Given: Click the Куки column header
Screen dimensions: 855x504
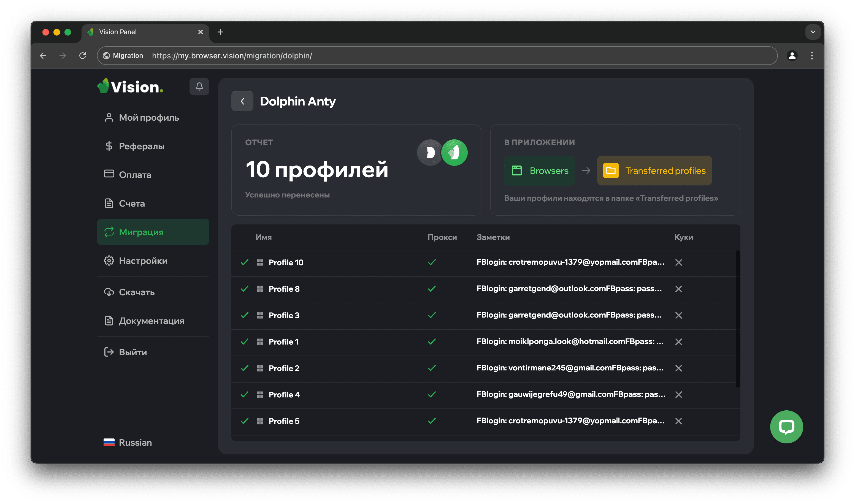Looking at the screenshot, I should 683,237.
